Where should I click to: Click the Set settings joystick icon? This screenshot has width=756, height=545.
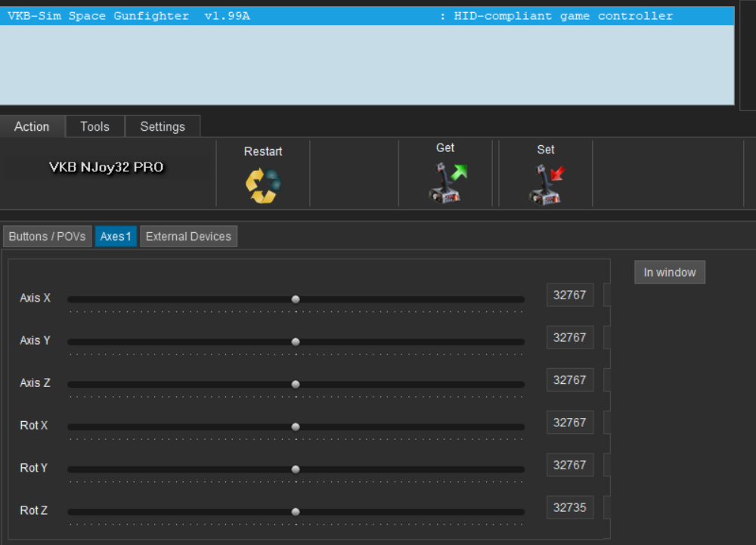546,184
